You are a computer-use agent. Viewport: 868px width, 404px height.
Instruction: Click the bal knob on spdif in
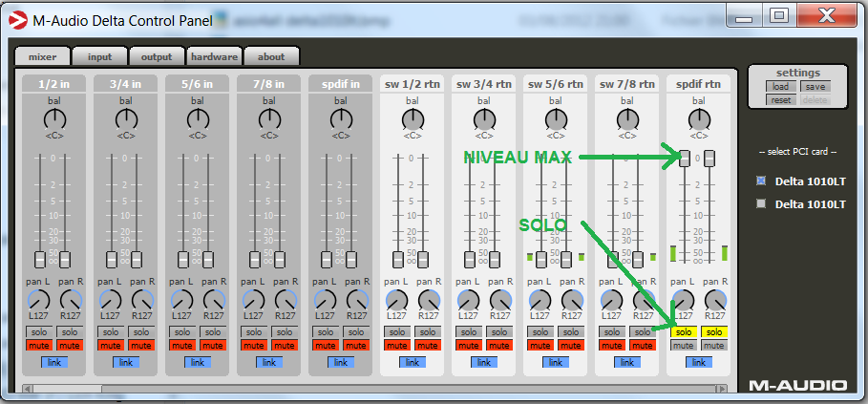[x=341, y=119]
